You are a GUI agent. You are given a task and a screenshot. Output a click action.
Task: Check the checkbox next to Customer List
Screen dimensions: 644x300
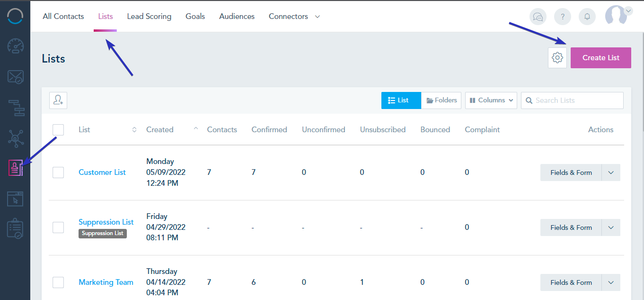click(58, 172)
